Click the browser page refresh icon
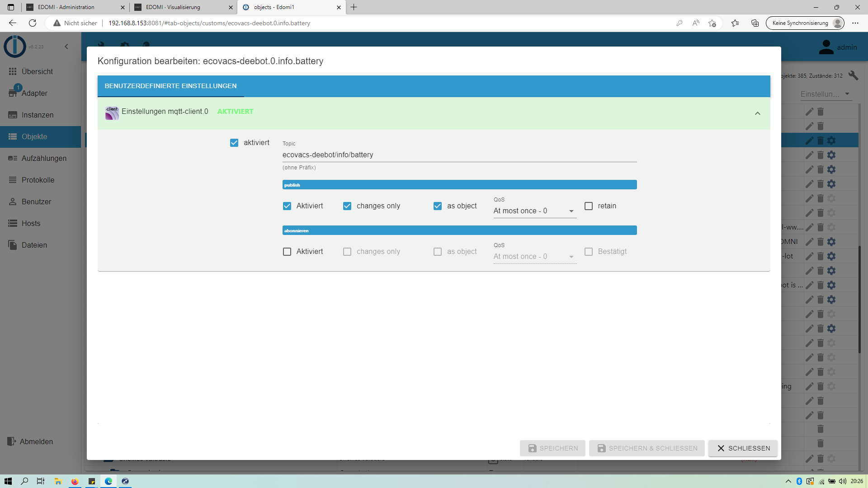The height and width of the screenshot is (488, 868). pyautogui.click(x=33, y=23)
